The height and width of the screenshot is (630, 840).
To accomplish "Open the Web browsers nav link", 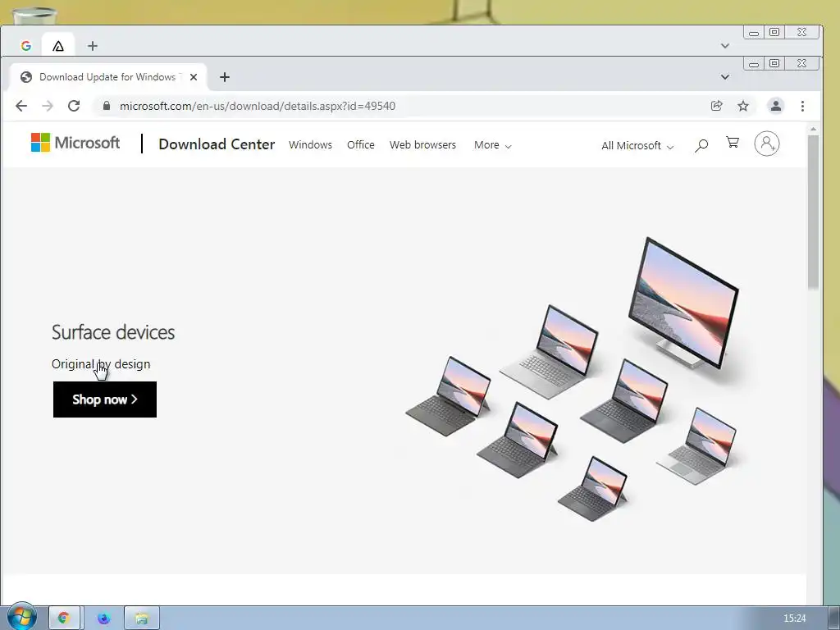I will pyautogui.click(x=422, y=144).
